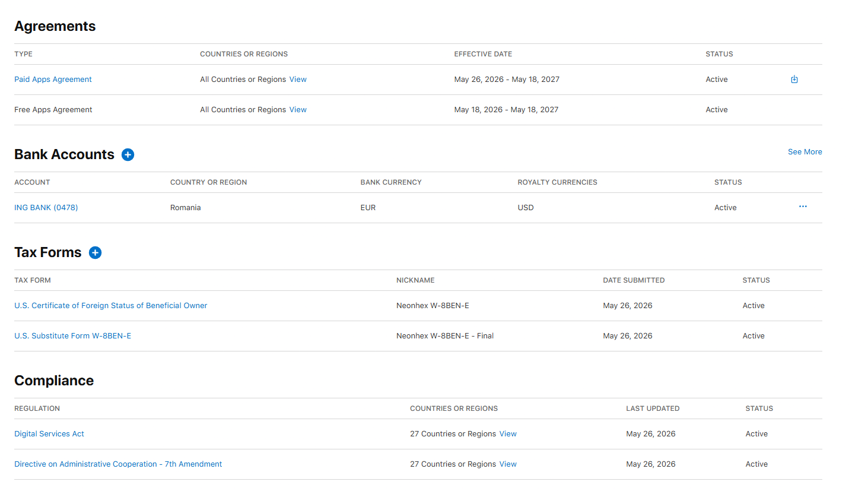Click submitted date of U.S. Substitute Form row

(628, 336)
